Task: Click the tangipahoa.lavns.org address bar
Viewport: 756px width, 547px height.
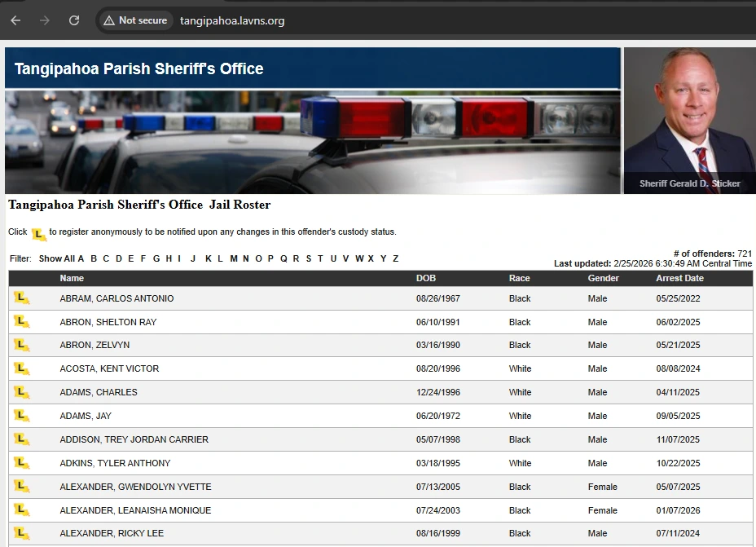Action: click(232, 20)
